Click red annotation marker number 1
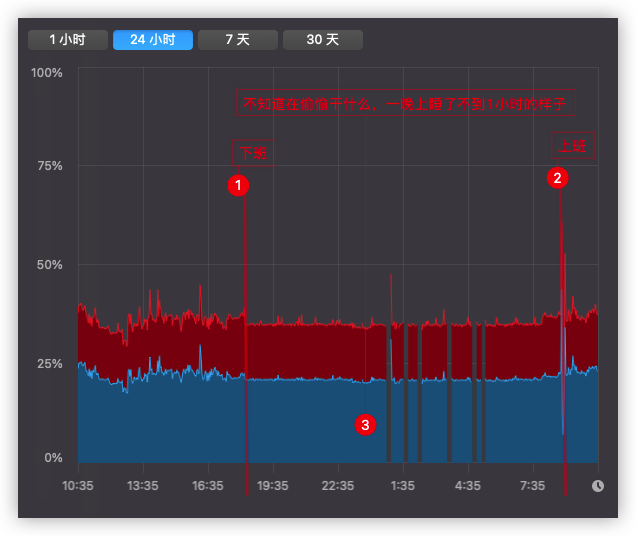Image resolution: width=636 pixels, height=536 pixels. point(238,185)
